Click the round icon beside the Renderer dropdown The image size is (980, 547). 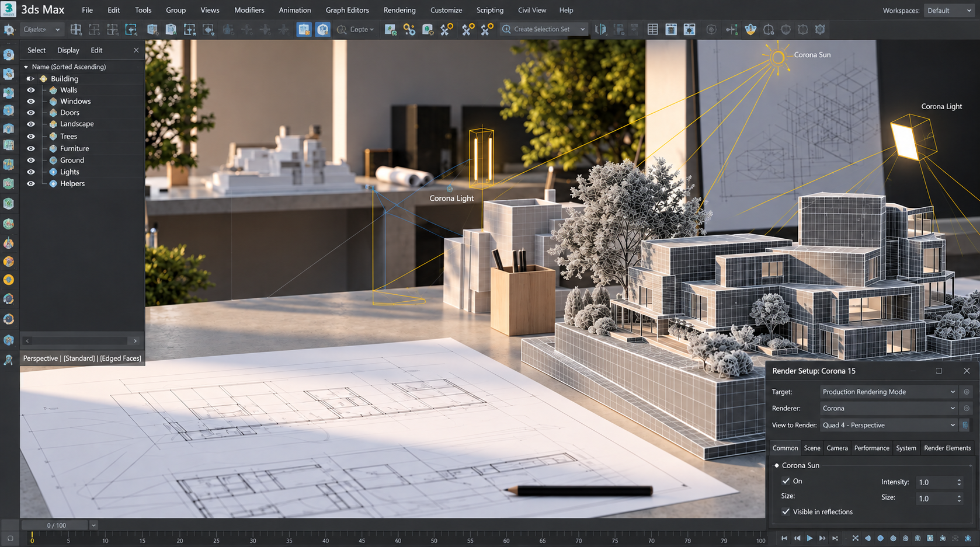[x=967, y=408]
